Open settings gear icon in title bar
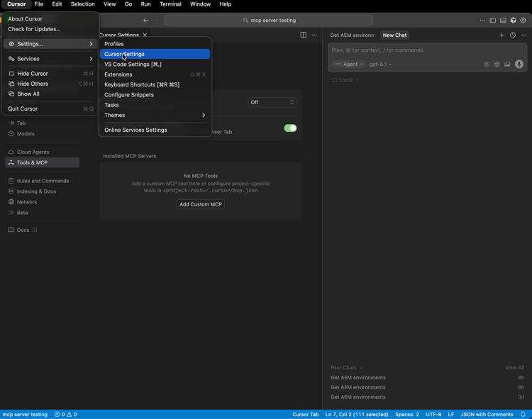532x419 pixels. point(523,21)
